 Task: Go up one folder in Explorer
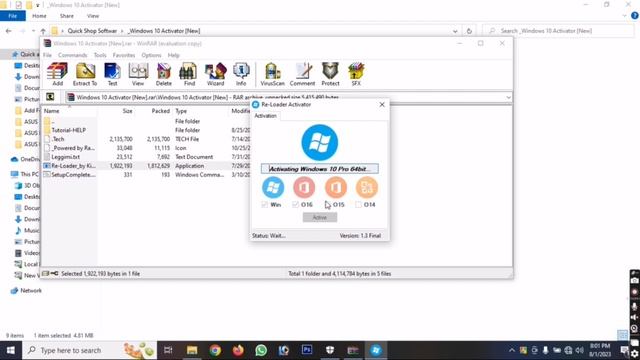43,31
